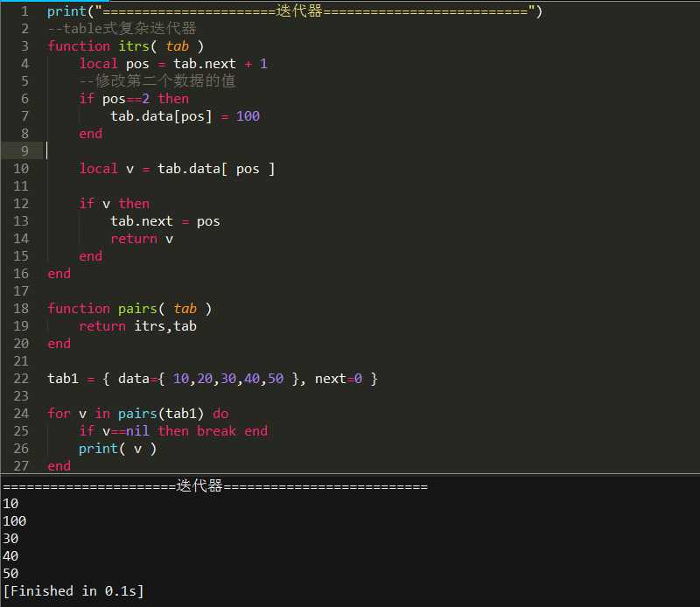The image size is (700, 607).
Task: Click 'pairs(tab1)' call on line 24
Action: [x=161, y=414]
